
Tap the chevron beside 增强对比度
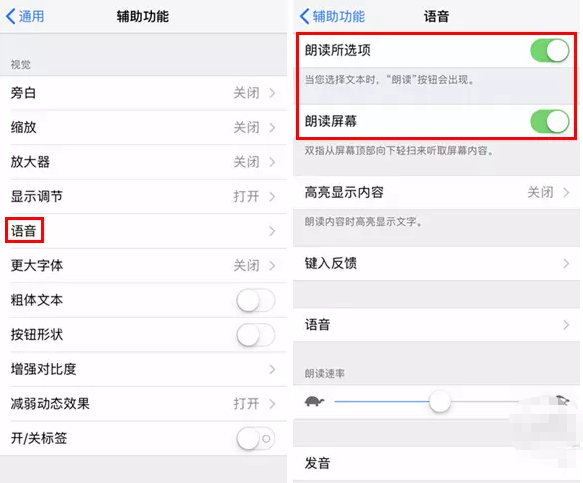(x=273, y=369)
